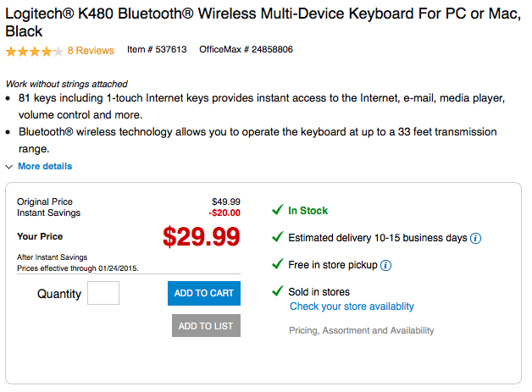Click the ADD TO LIST button
Image resolution: width=532 pixels, height=392 pixels.
[206, 325]
